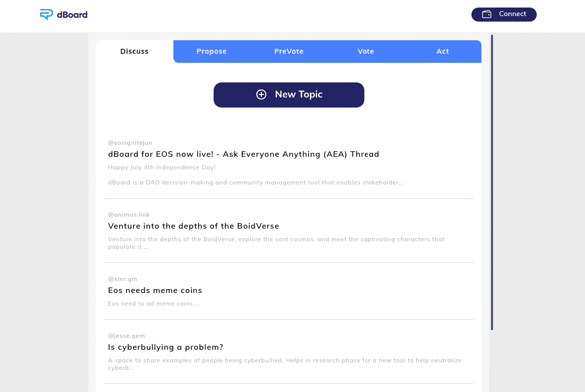
Task: Create a New Topic
Action: click(289, 95)
